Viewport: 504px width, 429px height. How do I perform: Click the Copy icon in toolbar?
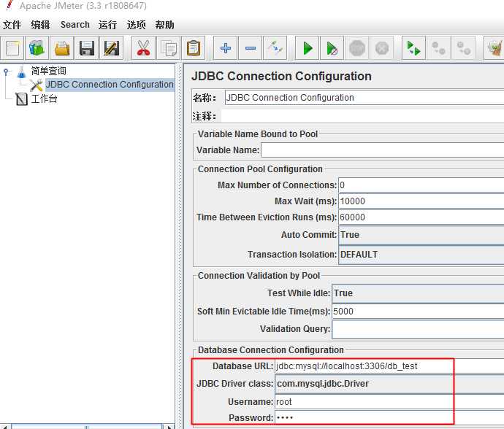(x=169, y=48)
